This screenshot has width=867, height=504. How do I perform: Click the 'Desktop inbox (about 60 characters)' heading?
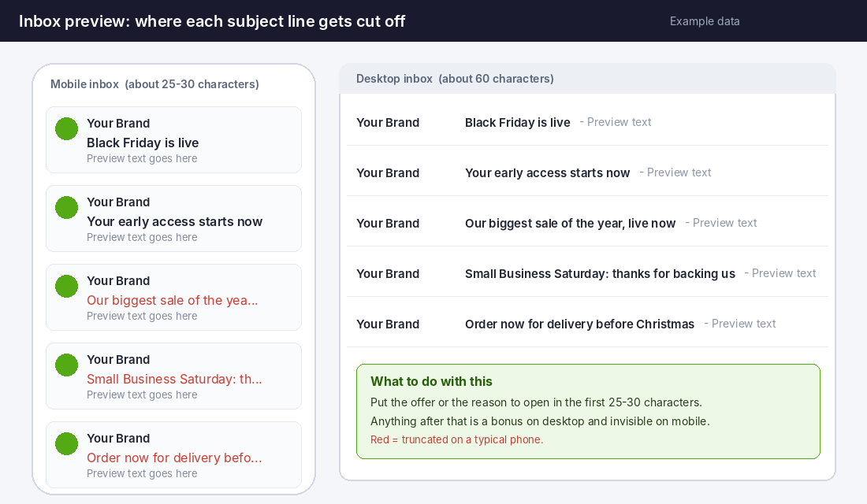tap(455, 79)
